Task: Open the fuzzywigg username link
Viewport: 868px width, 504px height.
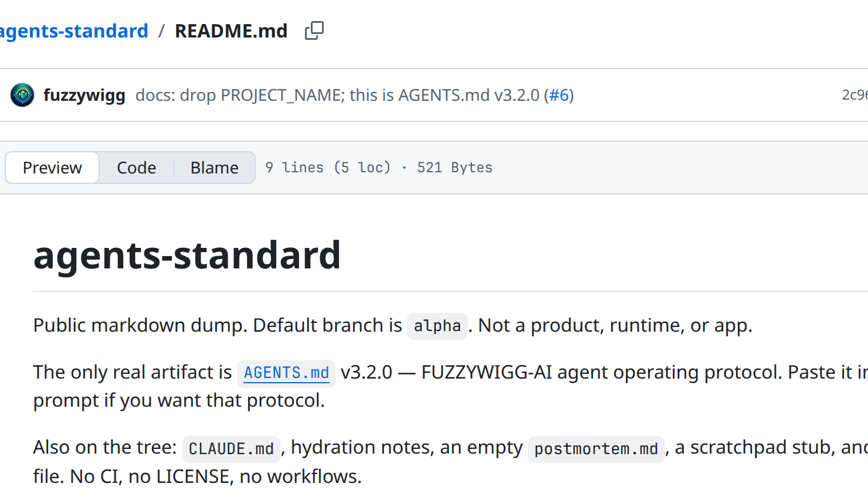Action: [84, 95]
